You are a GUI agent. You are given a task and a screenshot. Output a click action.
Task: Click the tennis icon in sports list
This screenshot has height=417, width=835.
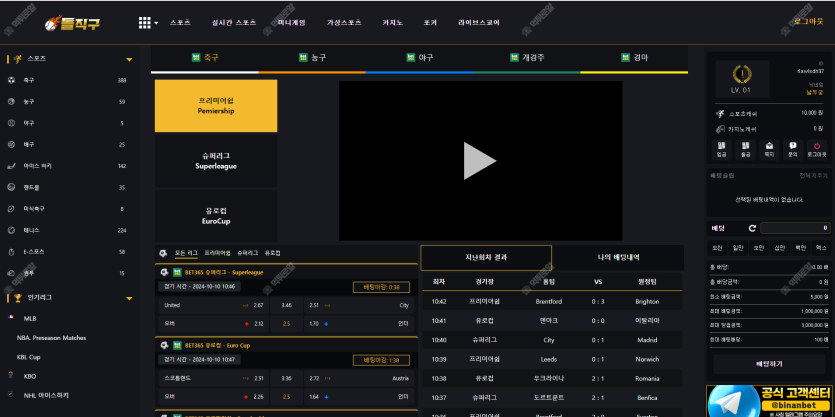11,230
